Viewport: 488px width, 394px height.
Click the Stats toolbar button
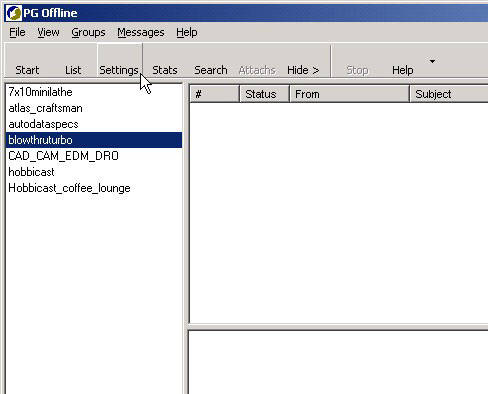(165, 60)
